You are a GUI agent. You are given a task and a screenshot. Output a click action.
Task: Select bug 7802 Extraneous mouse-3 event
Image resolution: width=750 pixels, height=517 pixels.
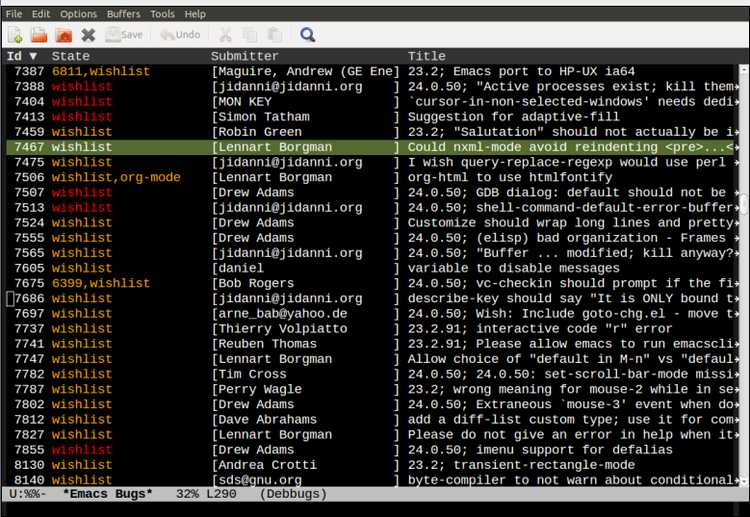click(x=372, y=405)
